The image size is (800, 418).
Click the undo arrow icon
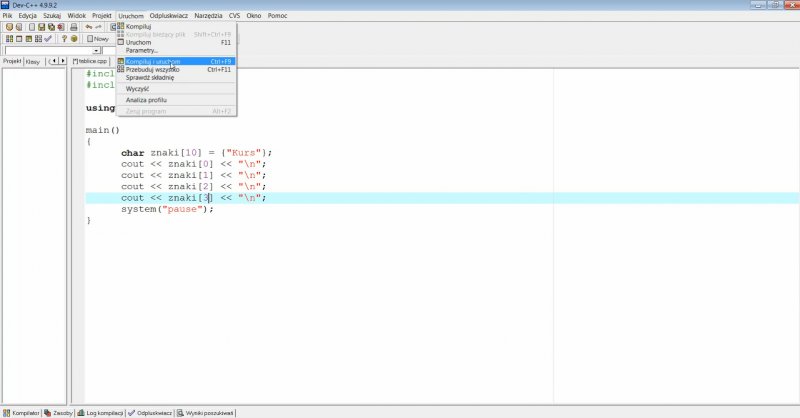[x=89, y=27]
